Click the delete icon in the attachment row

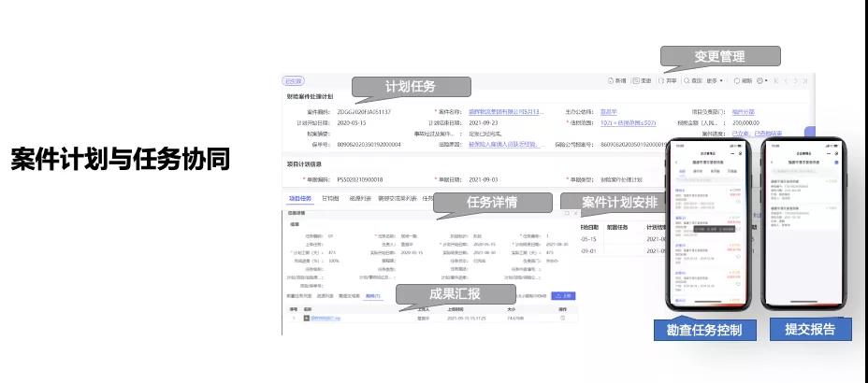point(562,319)
